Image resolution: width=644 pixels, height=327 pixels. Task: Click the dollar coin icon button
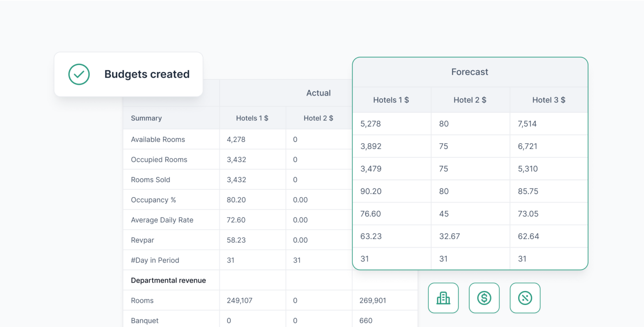coord(484,298)
